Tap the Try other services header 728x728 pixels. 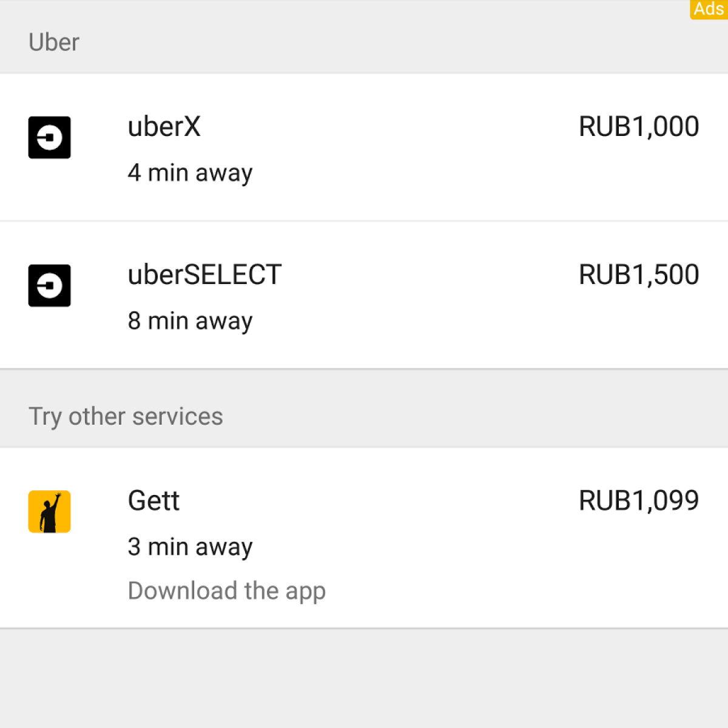pos(126,417)
